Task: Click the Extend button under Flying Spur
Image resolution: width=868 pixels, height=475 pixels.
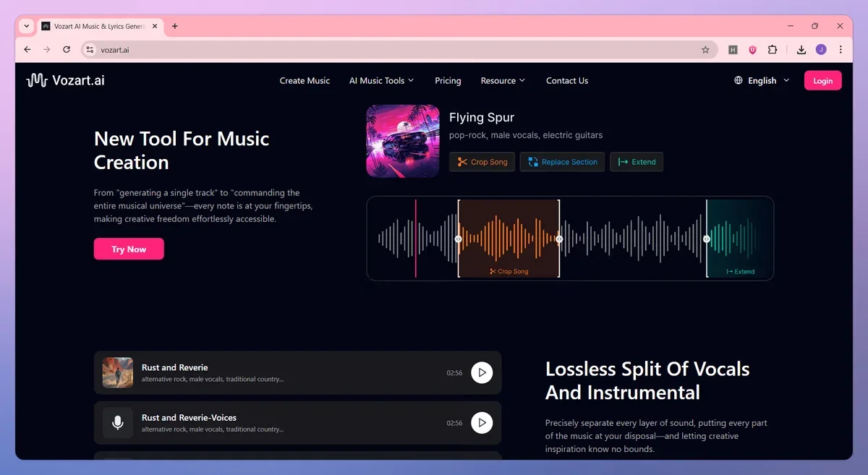Action: [x=637, y=162]
